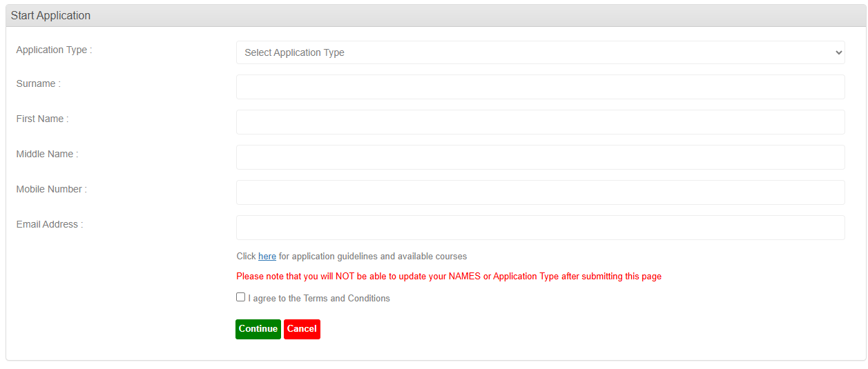Open the Select Application Type dropdown
The width and height of the screenshot is (868, 369).
[539, 52]
